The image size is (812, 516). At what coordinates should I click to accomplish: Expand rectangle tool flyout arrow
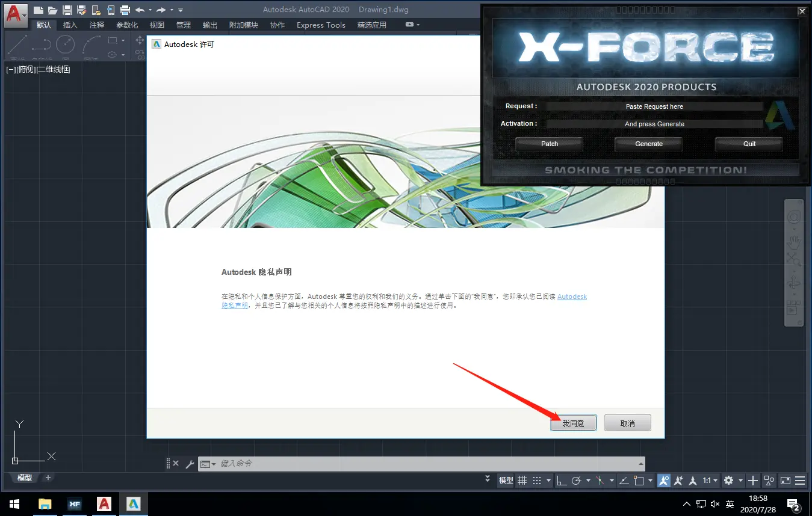tap(123, 40)
